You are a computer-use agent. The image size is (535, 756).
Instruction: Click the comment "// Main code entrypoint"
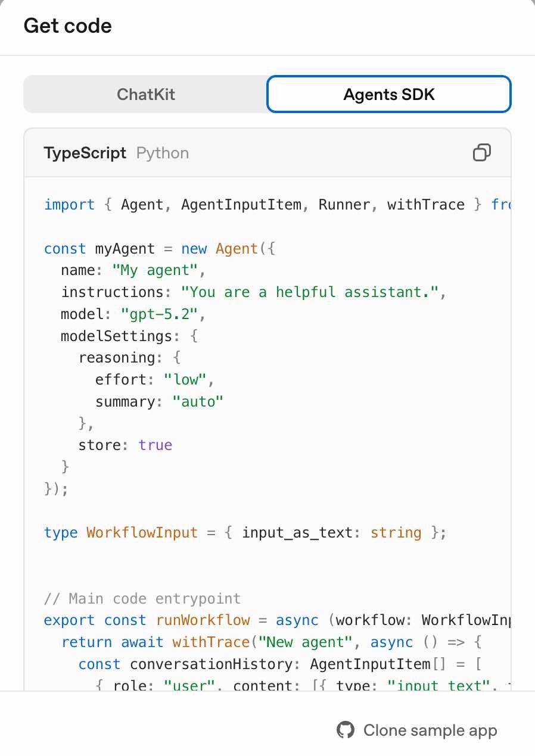tap(142, 598)
